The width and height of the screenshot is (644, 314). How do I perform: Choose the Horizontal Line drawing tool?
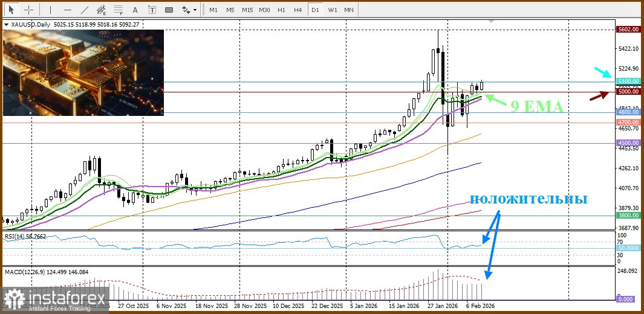click(x=68, y=10)
